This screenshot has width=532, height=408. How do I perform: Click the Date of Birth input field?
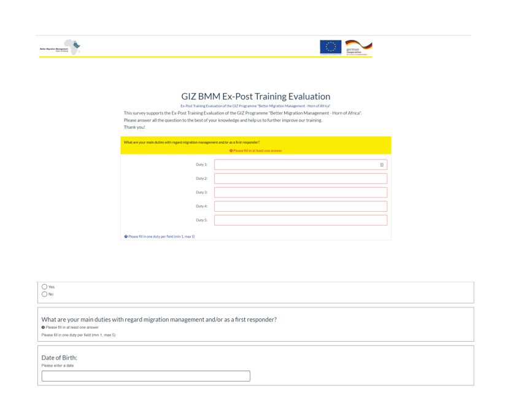tap(146, 375)
